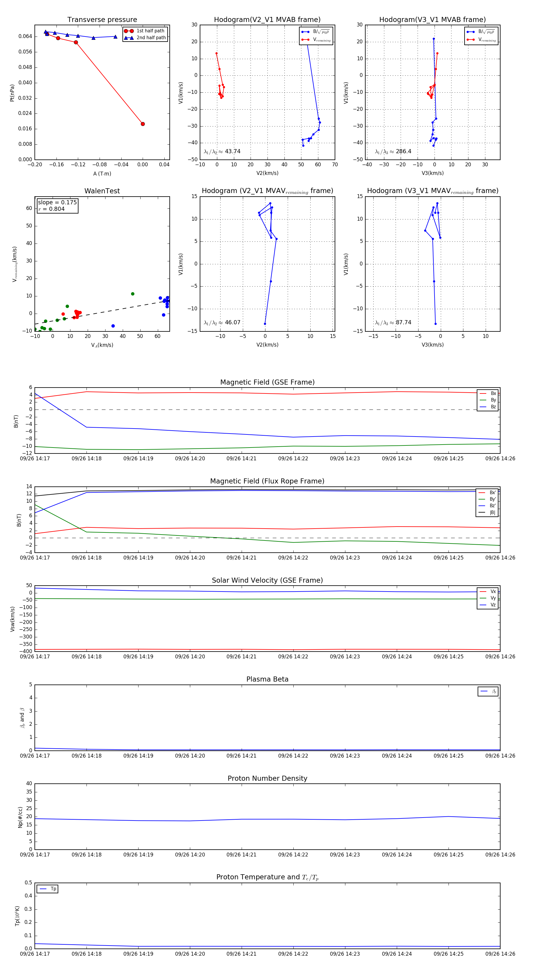Click the 'Vy' legend entry
This screenshot has height=980, width=535.
tap(488, 598)
